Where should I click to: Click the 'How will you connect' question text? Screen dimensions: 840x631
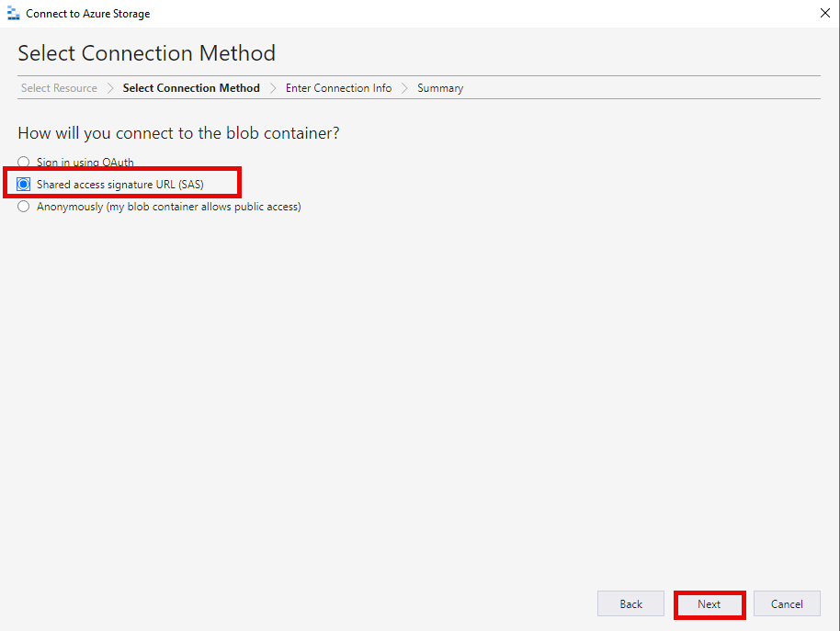[x=178, y=133]
